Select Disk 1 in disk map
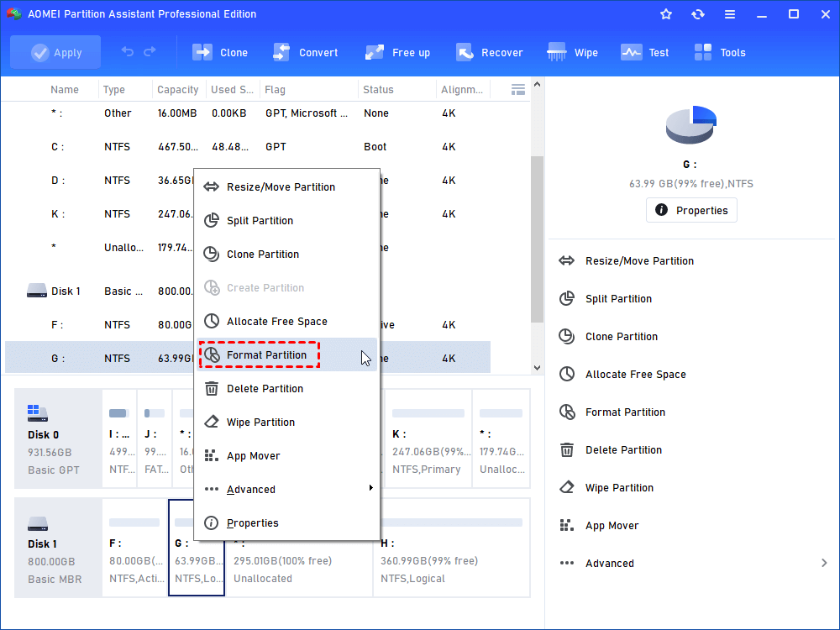The height and width of the screenshot is (630, 840). pyautogui.click(x=58, y=548)
